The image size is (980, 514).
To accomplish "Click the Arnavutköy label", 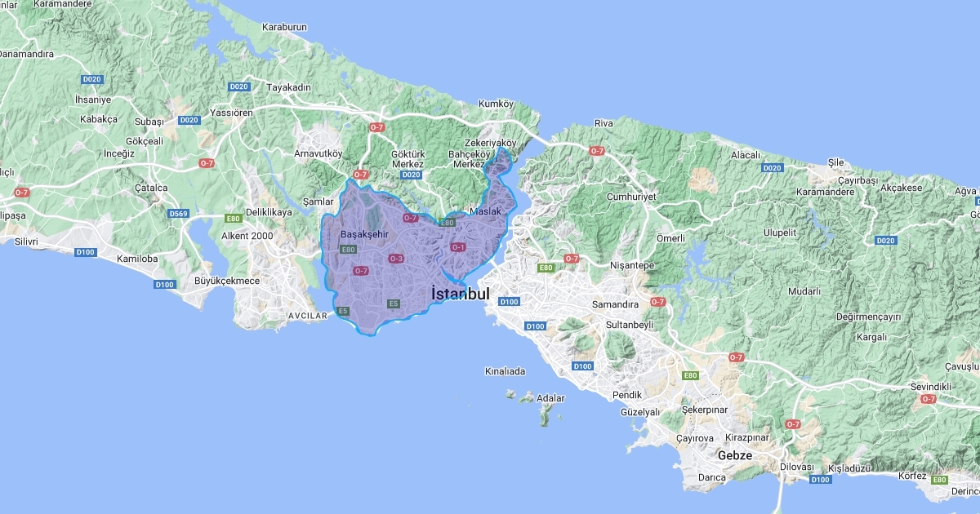I will coord(319,153).
